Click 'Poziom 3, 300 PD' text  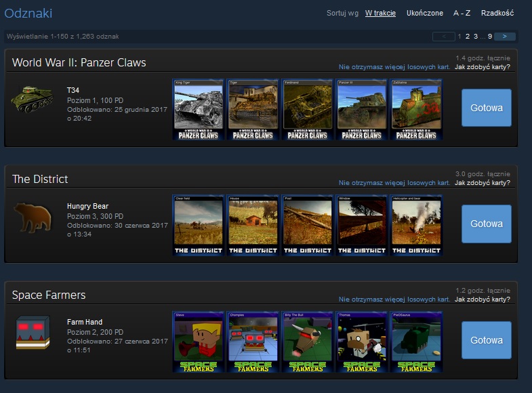click(95, 216)
